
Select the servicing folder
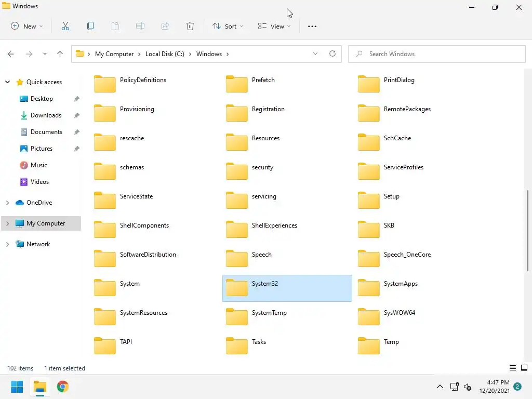click(x=251, y=201)
